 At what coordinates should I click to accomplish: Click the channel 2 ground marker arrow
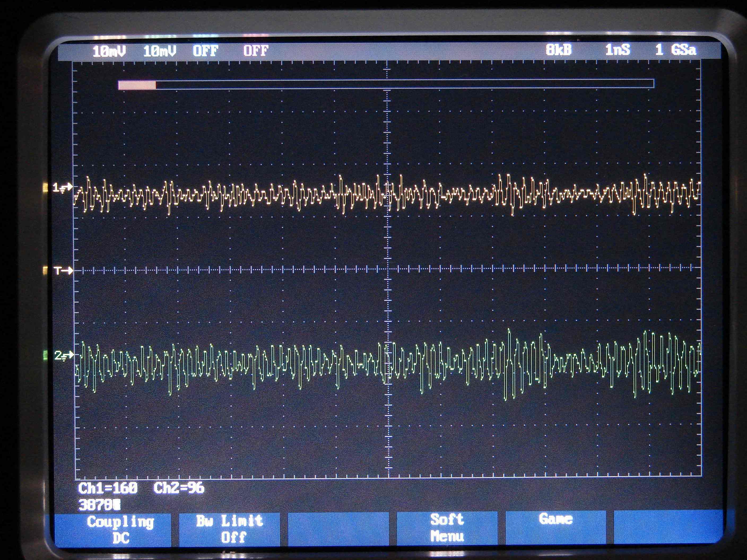(x=64, y=355)
